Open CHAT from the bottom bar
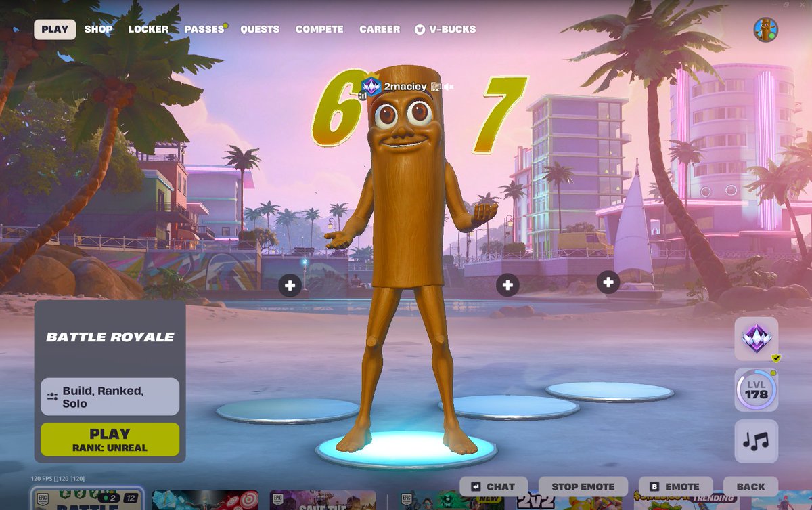This screenshot has height=510, width=812. pyautogui.click(x=495, y=486)
